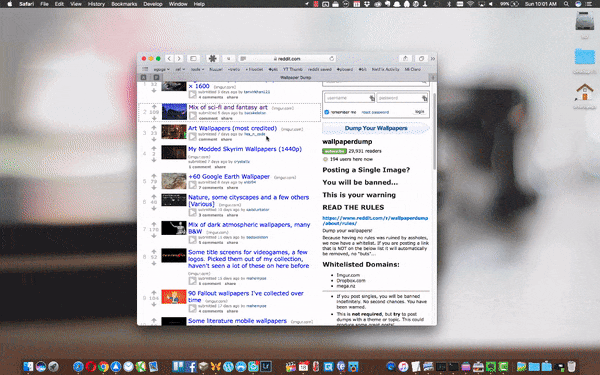Expand preview of 'Mix of sci-fi and fantasy art'
The height and width of the screenshot is (375, 600).
192,115
